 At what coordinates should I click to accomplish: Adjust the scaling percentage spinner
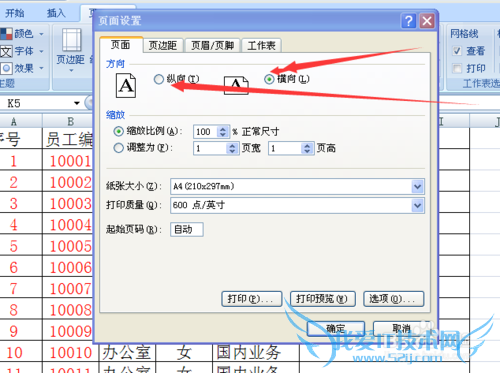(x=223, y=132)
